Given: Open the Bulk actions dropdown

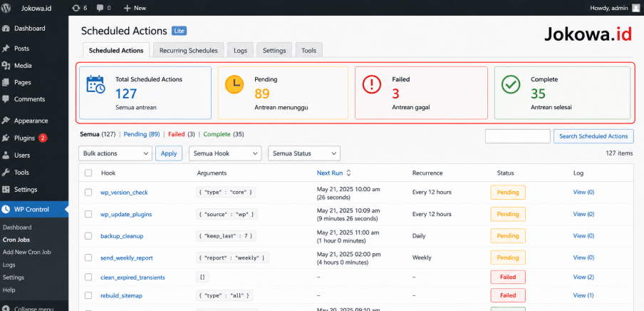Looking at the screenshot, I should coord(115,153).
